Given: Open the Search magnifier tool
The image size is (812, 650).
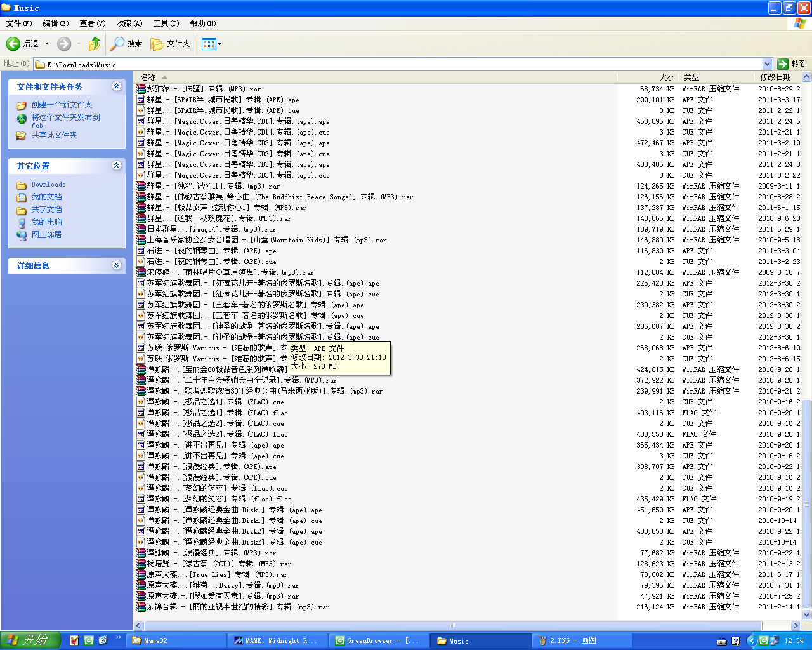Looking at the screenshot, I should pyautogui.click(x=117, y=44).
